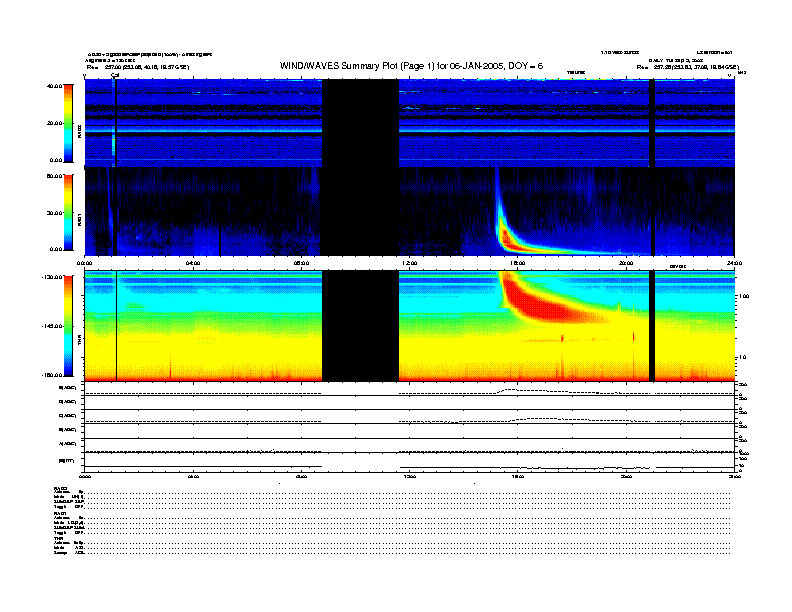Click the -160.00 label on the THR color bar
Screen dimensions: 792x612
coord(52,375)
